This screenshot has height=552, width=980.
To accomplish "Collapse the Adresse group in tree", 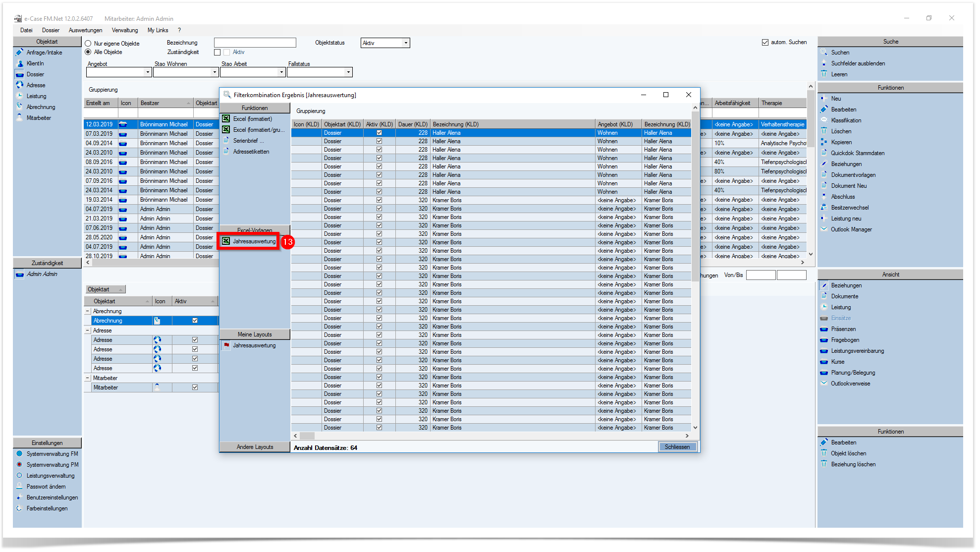I will point(88,331).
